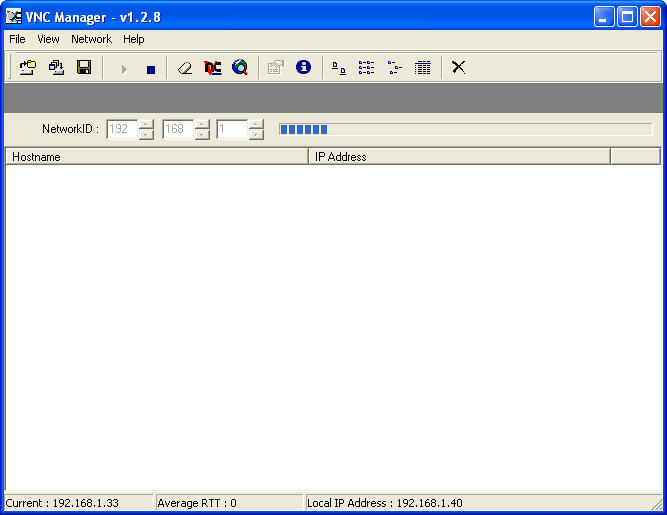Click the scan progress bar

click(465, 129)
